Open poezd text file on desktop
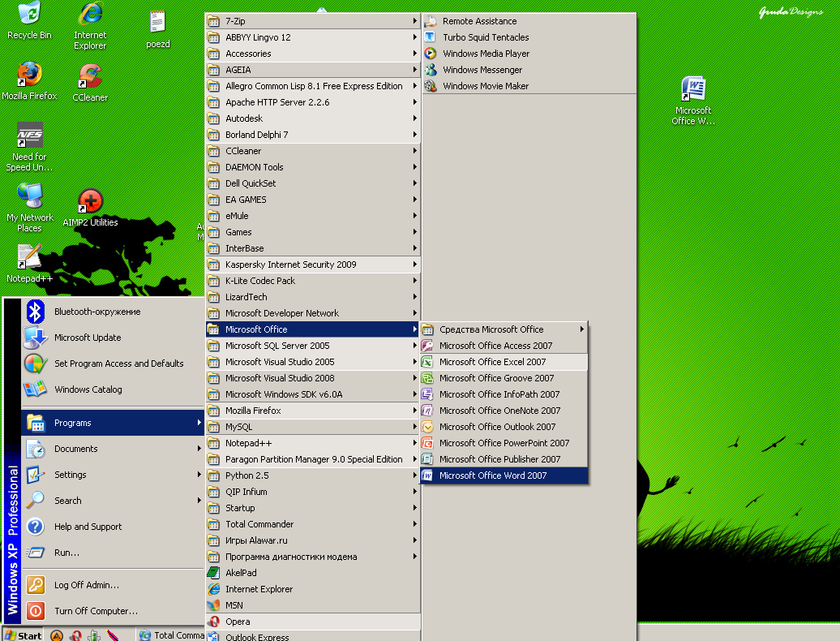This screenshot has width=840, height=641. (x=157, y=29)
